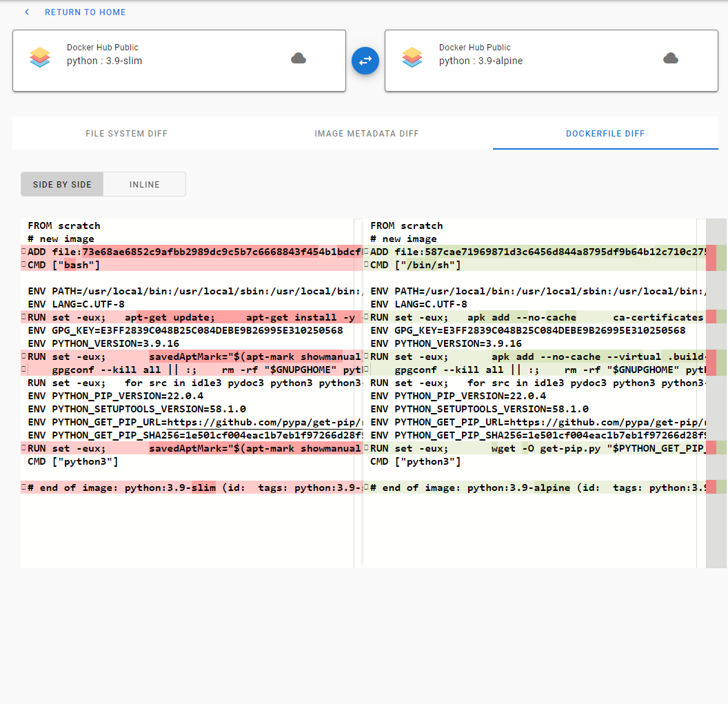
Task: Switch to the IMAGE METADATA DIFF tab
Action: (367, 134)
